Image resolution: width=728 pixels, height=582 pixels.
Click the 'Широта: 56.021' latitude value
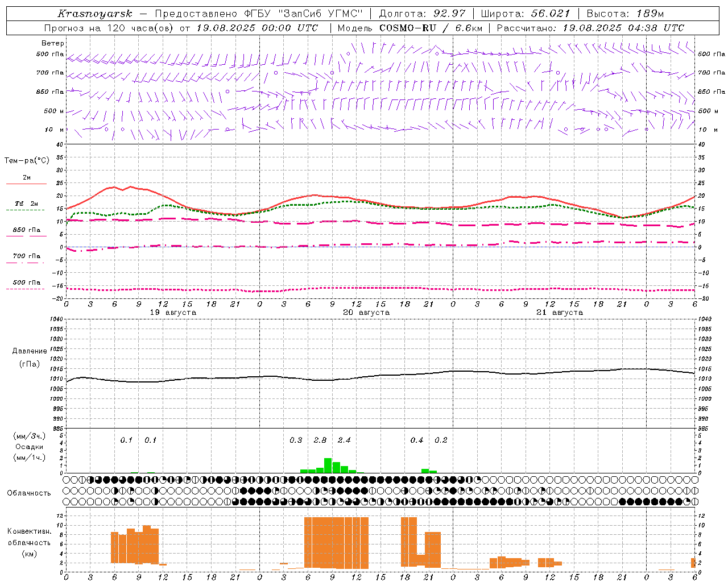click(526, 14)
